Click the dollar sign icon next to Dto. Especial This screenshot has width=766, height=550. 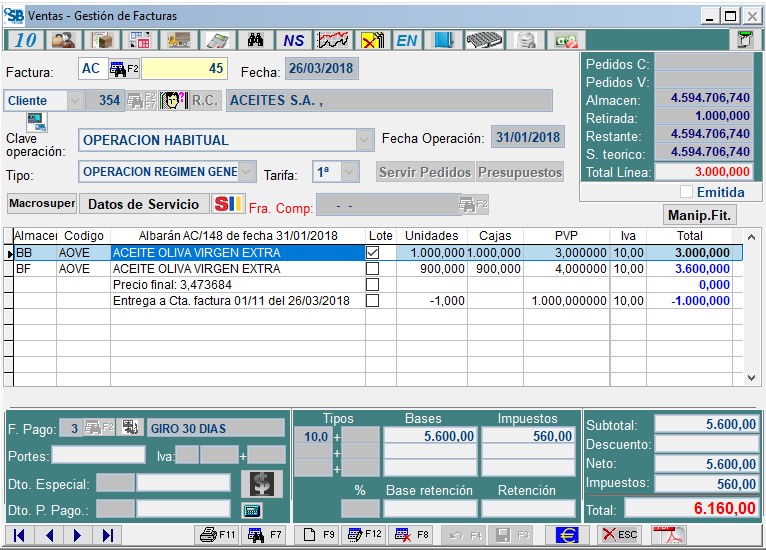tap(261, 484)
